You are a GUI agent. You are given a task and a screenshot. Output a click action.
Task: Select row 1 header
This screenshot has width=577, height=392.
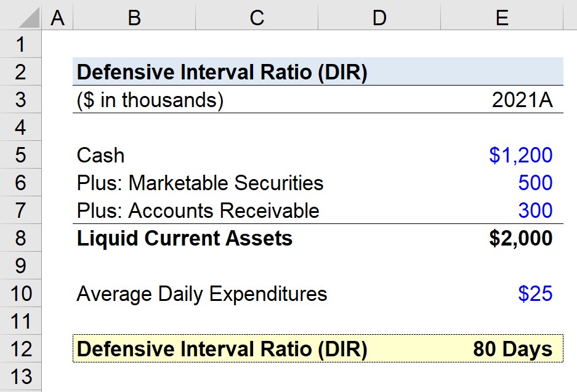[x=20, y=44]
